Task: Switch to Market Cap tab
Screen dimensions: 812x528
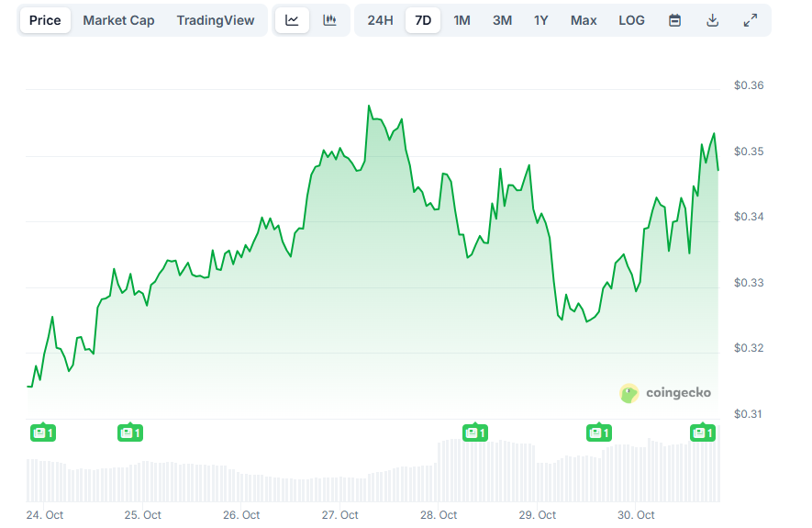Action: (118, 20)
